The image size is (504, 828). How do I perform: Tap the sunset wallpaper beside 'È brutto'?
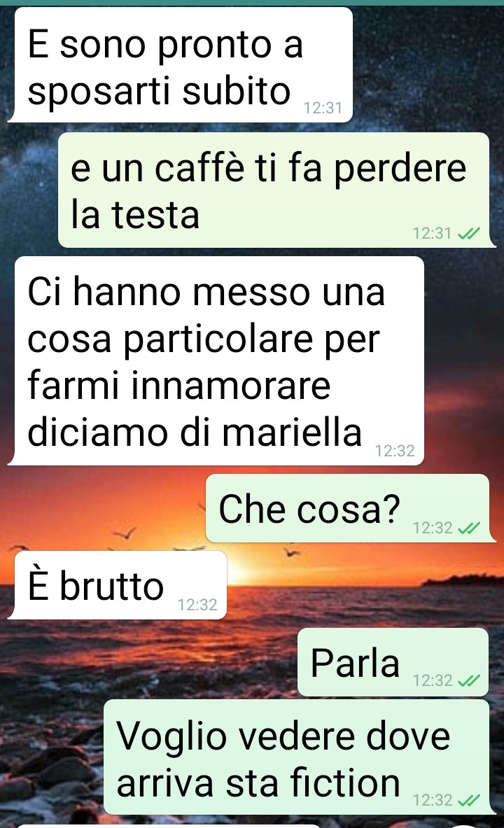365,585
